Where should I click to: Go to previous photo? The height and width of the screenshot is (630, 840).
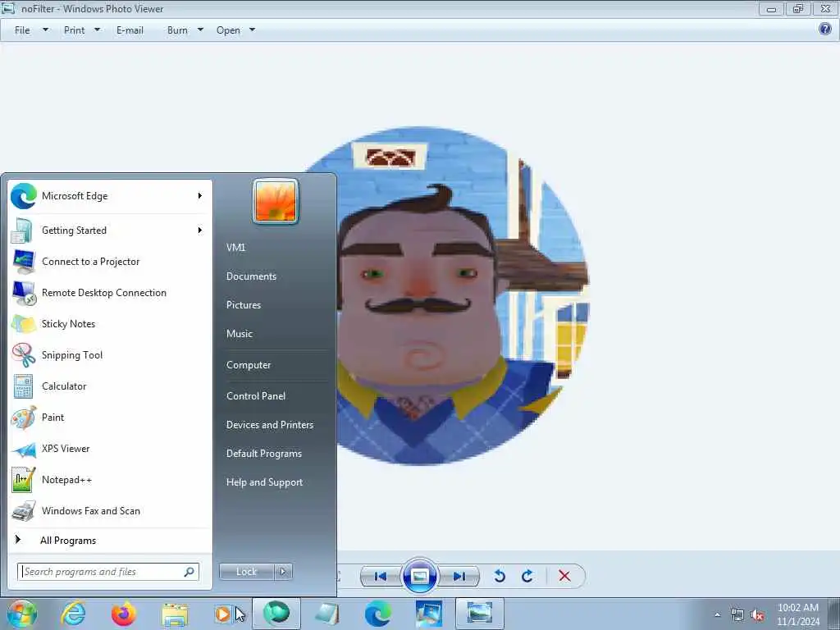381,577
